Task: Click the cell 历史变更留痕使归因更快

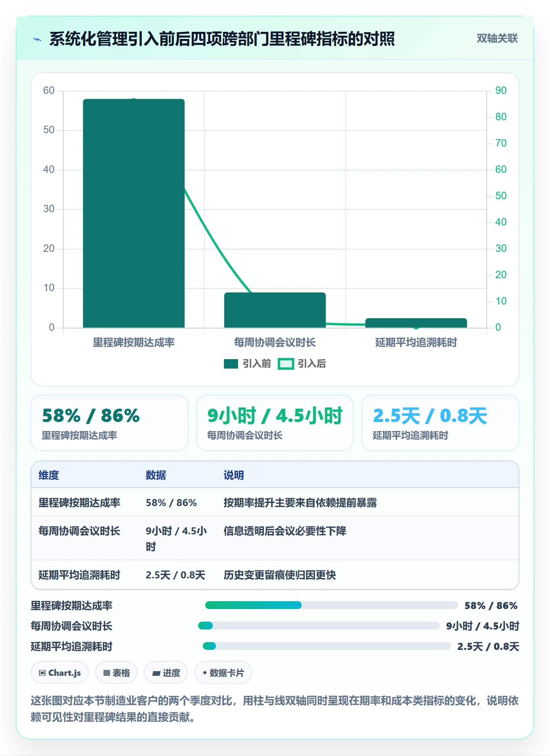Action: coord(280,575)
